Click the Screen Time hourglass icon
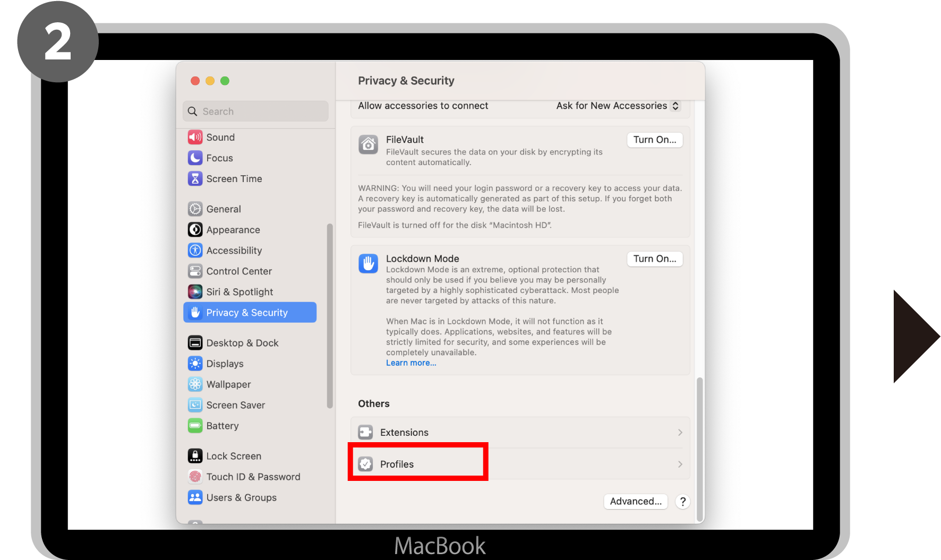Viewport: 941px width, 560px height. click(195, 179)
